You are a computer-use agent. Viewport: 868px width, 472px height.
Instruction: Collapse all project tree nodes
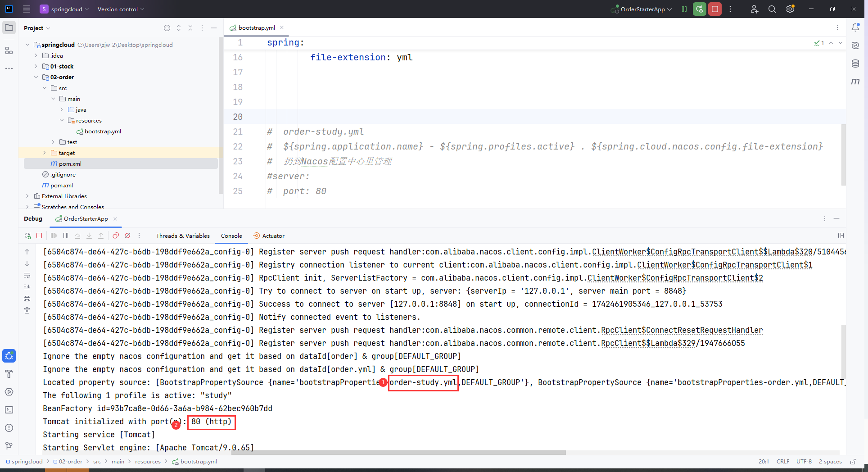pos(190,28)
